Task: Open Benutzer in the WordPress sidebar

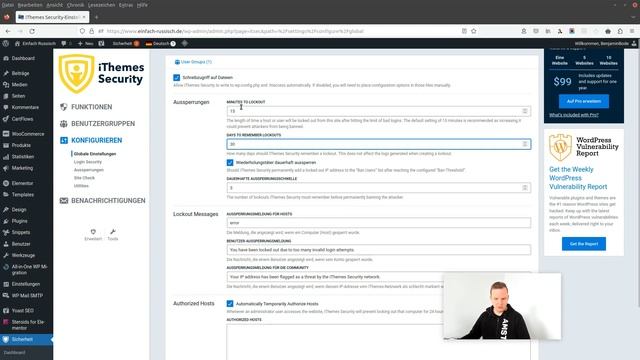Action: point(21,244)
